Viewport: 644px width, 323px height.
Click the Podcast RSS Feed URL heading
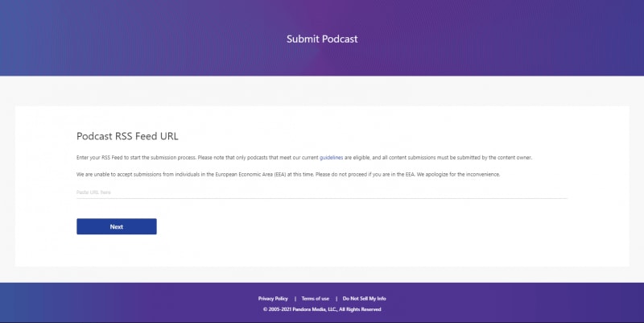[x=127, y=136]
